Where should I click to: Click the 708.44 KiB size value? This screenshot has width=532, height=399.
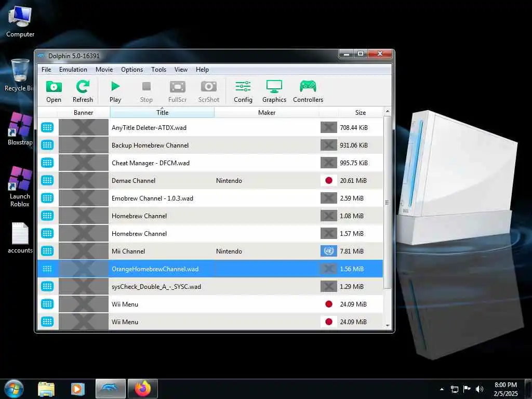point(354,128)
